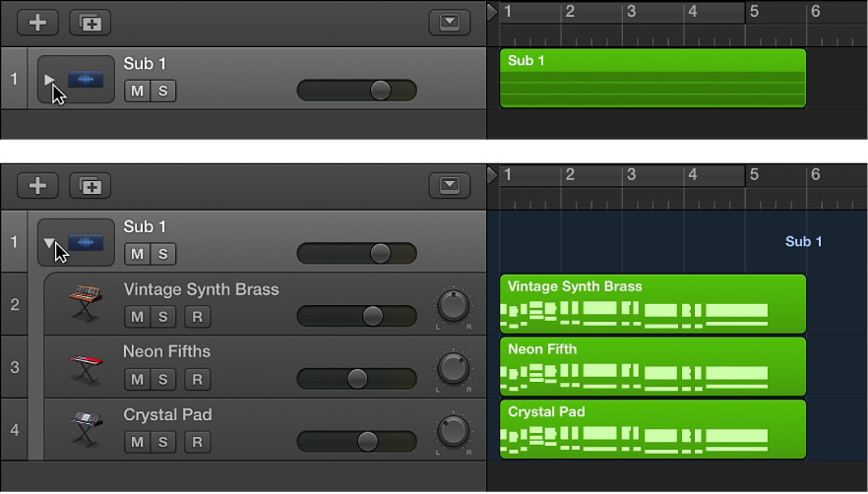
Task: Click the add track plus button in lower panel
Action: (37, 186)
